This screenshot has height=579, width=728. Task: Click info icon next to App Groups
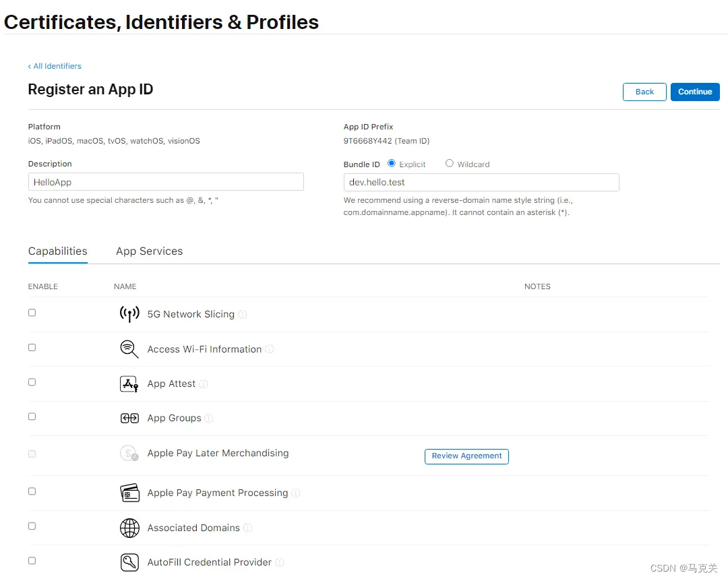(x=209, y=419)
